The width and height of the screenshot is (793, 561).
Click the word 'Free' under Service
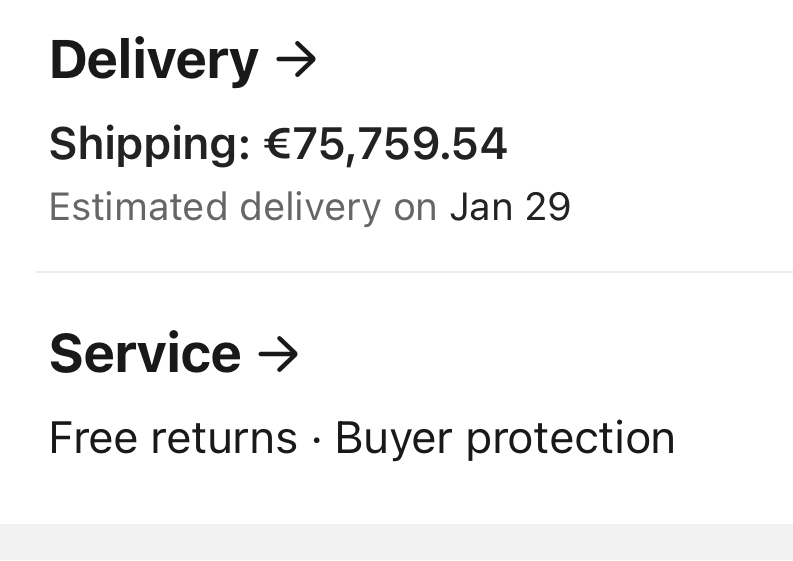pyautogui.click(x=91, y=438)
